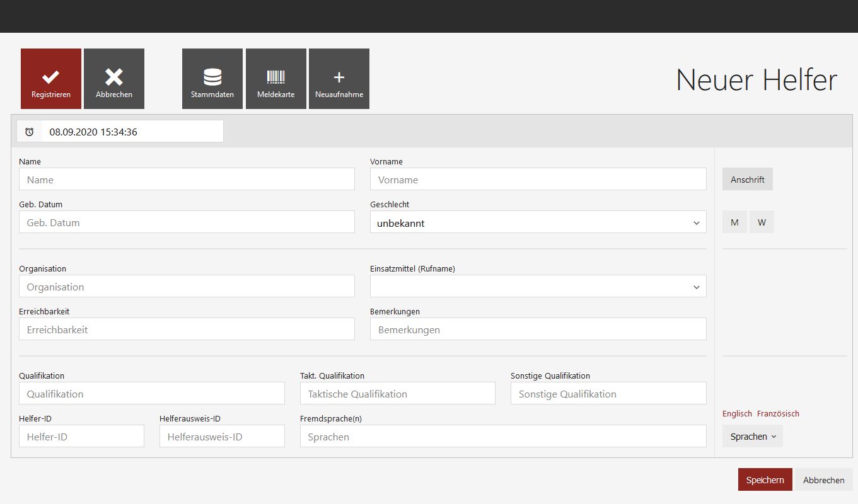Click the clock icon beside timestamp
This screenshot has height=504, width=858.
30,132
